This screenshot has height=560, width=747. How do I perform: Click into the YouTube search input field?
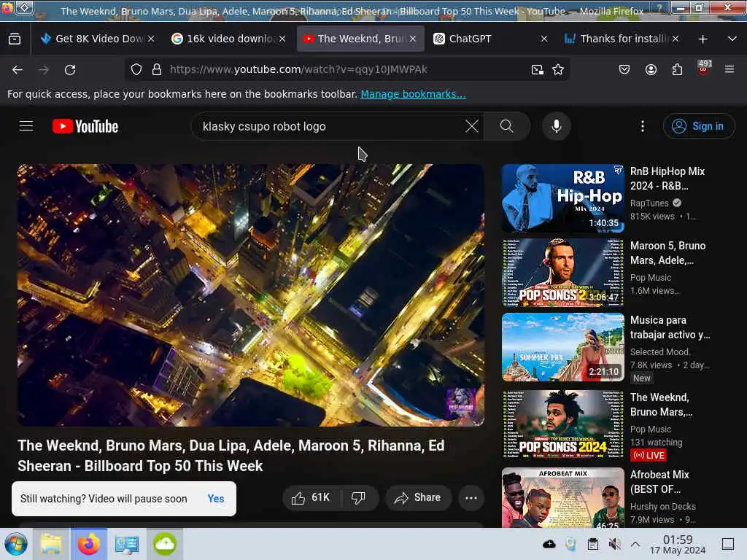point(331,126)
